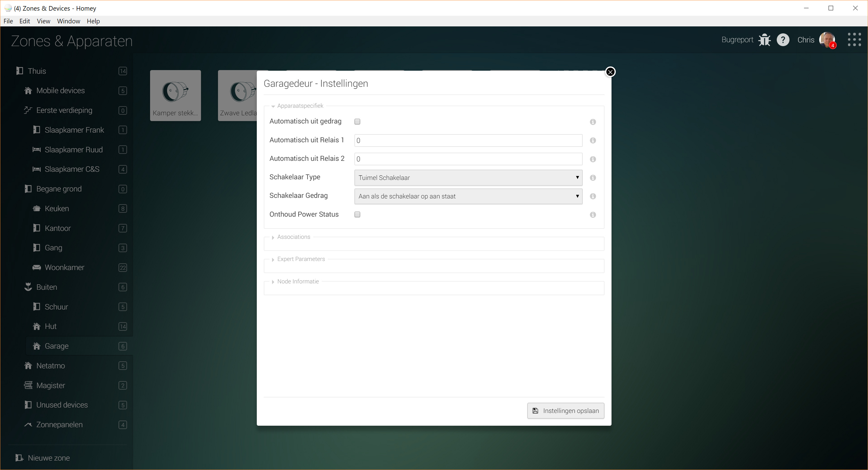
Task: Close the Garagedeur settings dialog
Action: pyautogui.click(x=610, y=72)
